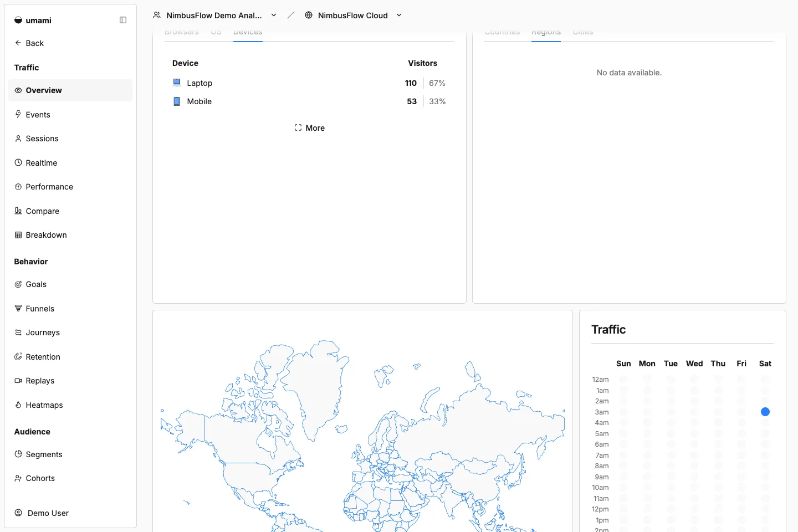
Task: Click the Traffic heading in heatmap panel
Action: click(x=608, y=330)
